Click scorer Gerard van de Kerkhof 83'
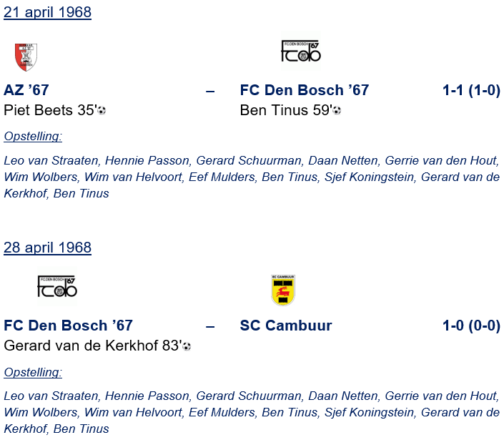Image resolution: width=504 pixels, height=445 pixels. pos(92,346)
